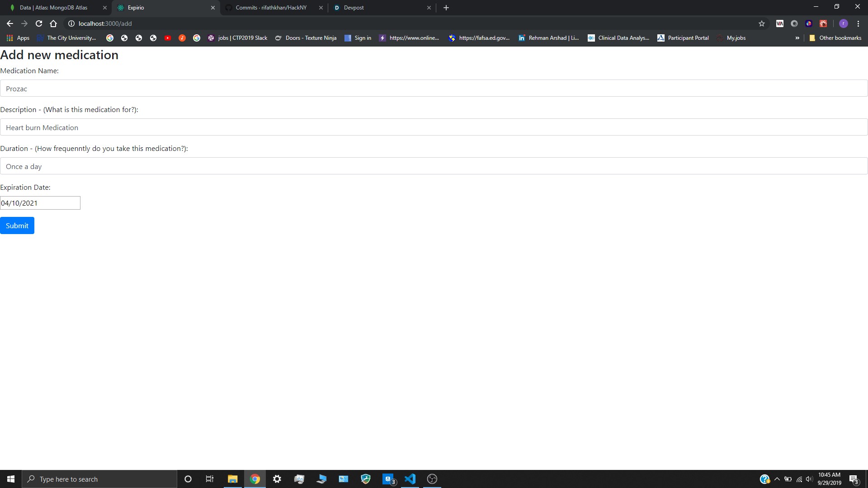The width and height of the screenshot is (868, 488).
Task: Open the jobs CTP2019 Slack bookmark
Action: point(237,38)
